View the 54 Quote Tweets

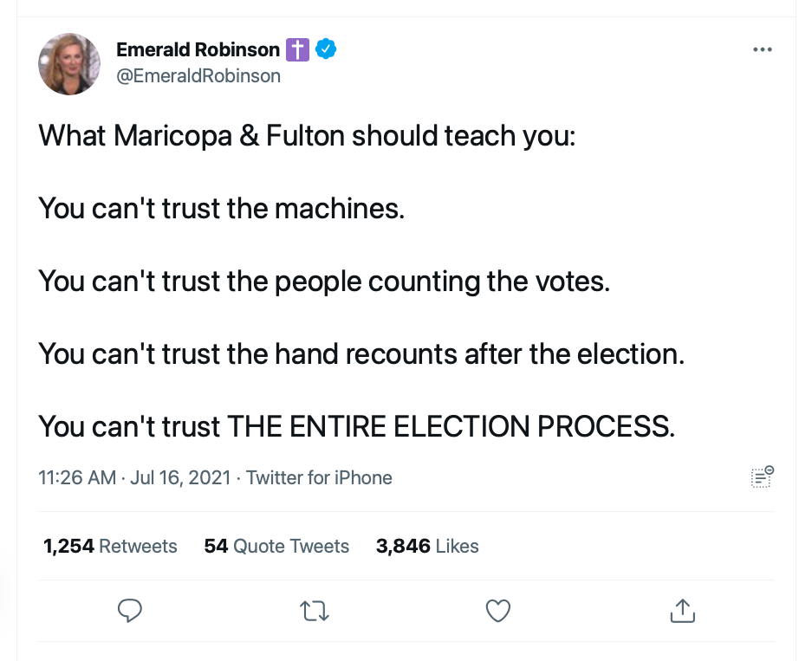pyautogui.click(x=276, y=546)
